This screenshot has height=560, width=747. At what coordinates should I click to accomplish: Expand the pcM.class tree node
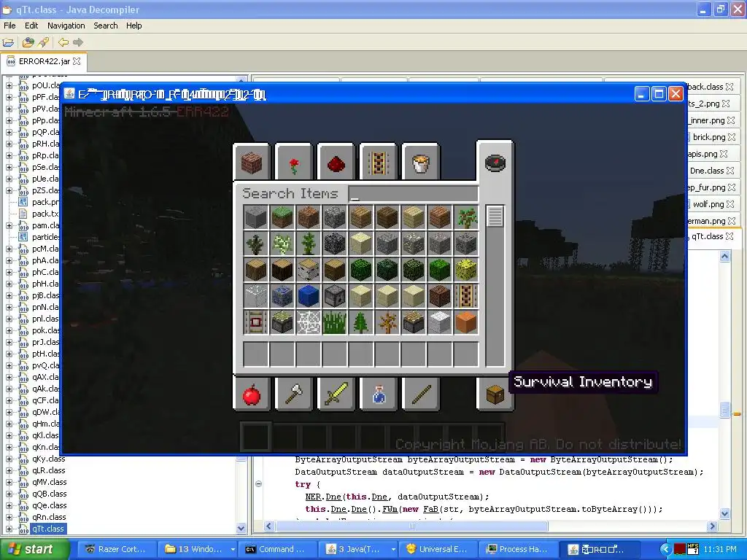point(9,249)
